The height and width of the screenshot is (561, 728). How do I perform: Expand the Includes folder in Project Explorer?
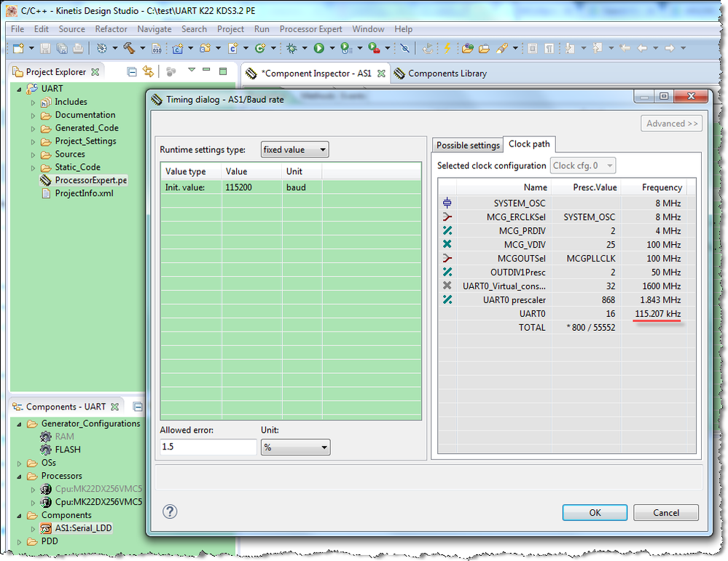(34, 103)
